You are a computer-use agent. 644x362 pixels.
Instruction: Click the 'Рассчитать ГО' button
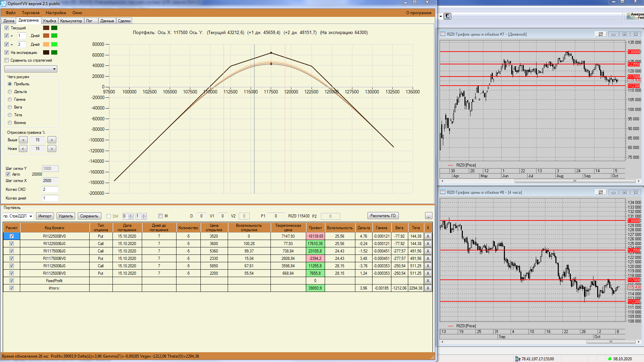pyautogui.click(x=383, y=216)
